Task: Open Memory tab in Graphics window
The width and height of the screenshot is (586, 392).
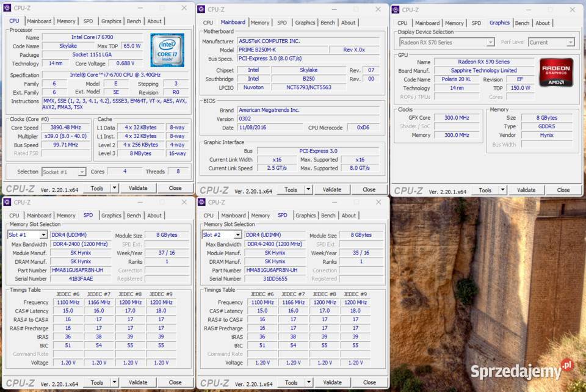Action: tap(454, 23)
